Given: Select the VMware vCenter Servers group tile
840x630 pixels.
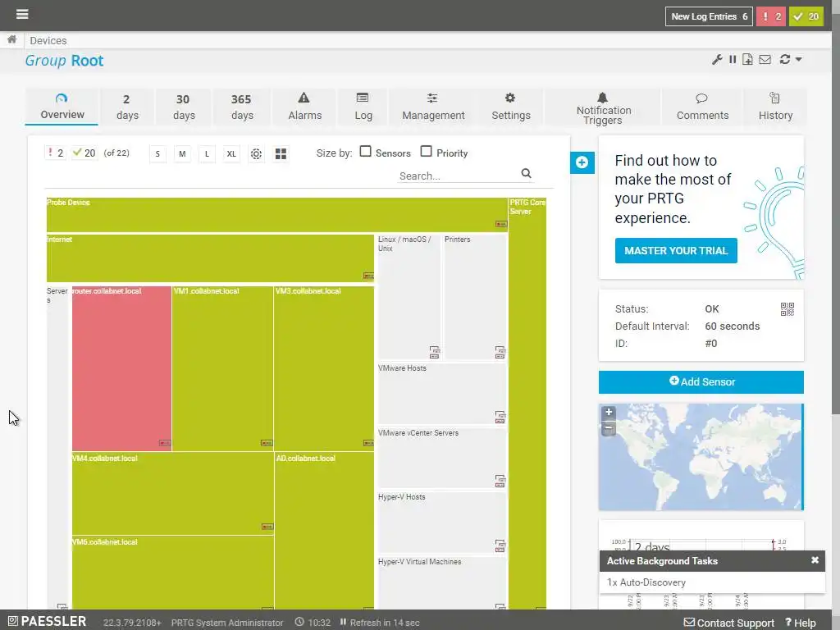Looking at the screenshot, I should tap(442, 458).
